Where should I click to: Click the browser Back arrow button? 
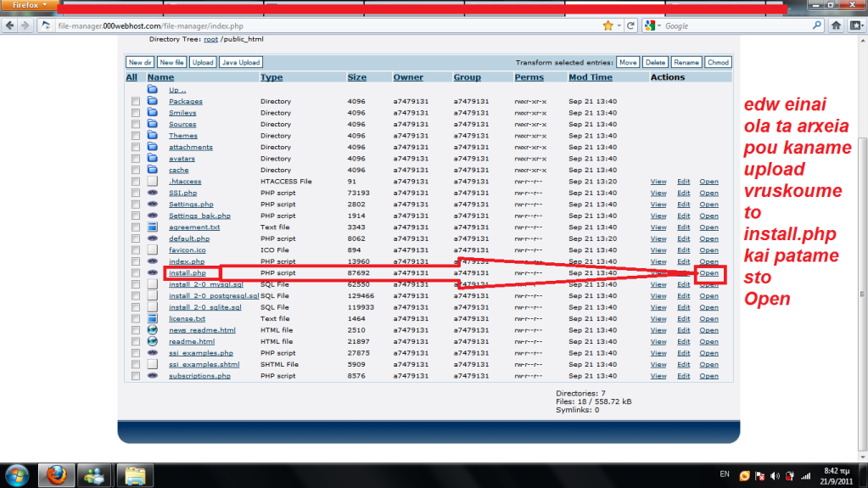(8, 25)
